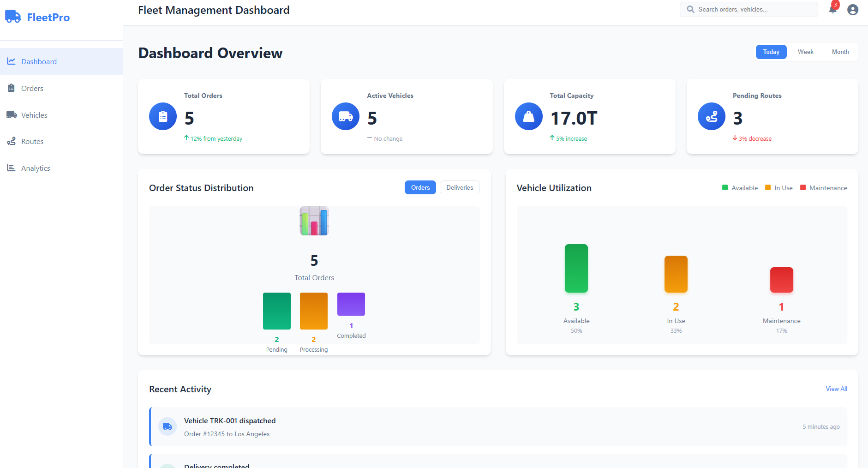Select the Week time filter

tap(805, 52)
